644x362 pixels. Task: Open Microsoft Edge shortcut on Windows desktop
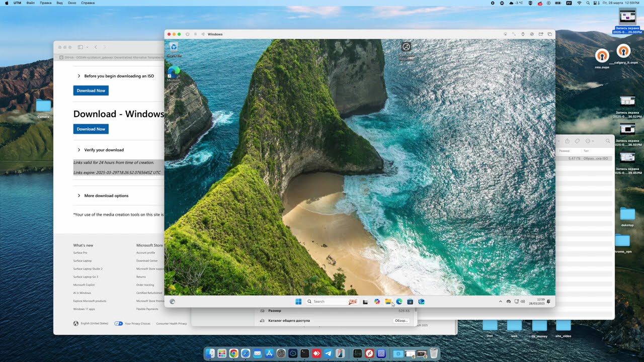(174, 75)
